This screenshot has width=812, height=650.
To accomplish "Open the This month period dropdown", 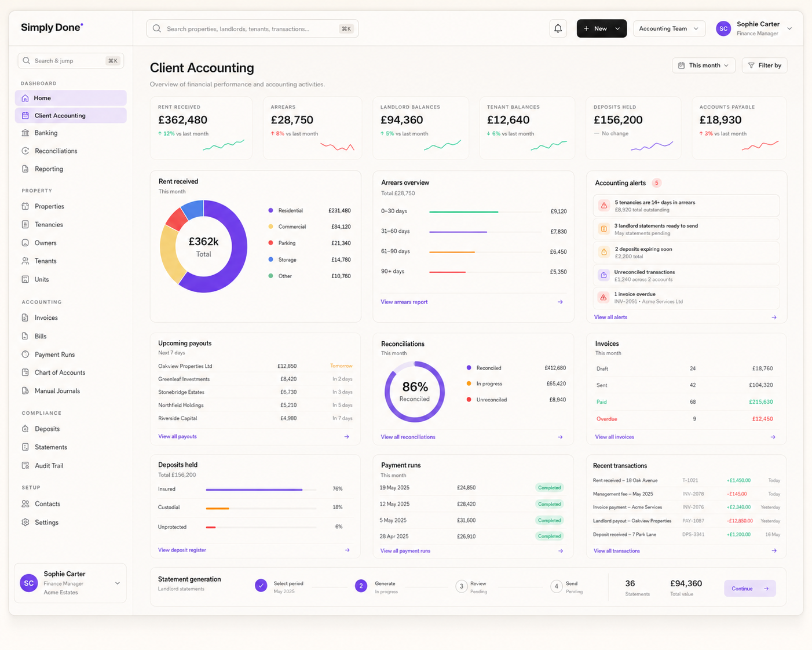I will click(704, 65).
